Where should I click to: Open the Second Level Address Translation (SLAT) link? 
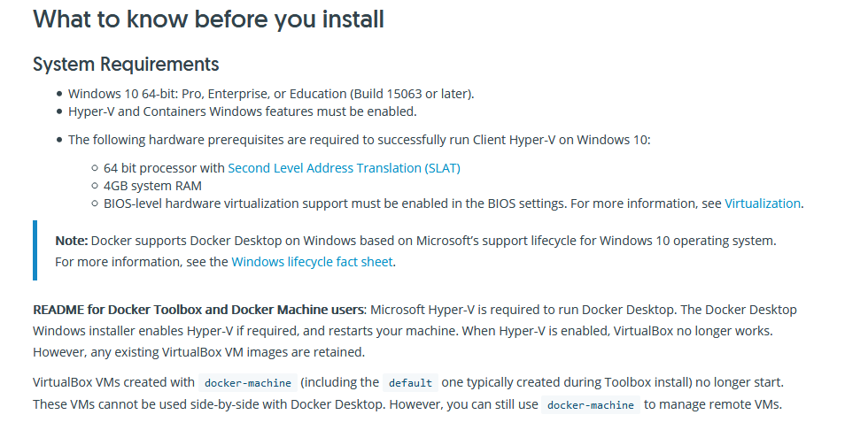(x=344, y=168)
